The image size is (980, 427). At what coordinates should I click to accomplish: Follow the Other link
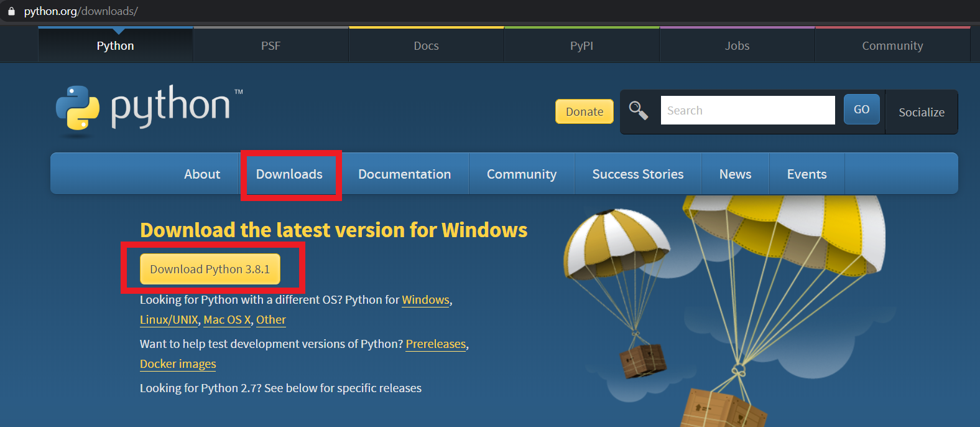(271, 320)
